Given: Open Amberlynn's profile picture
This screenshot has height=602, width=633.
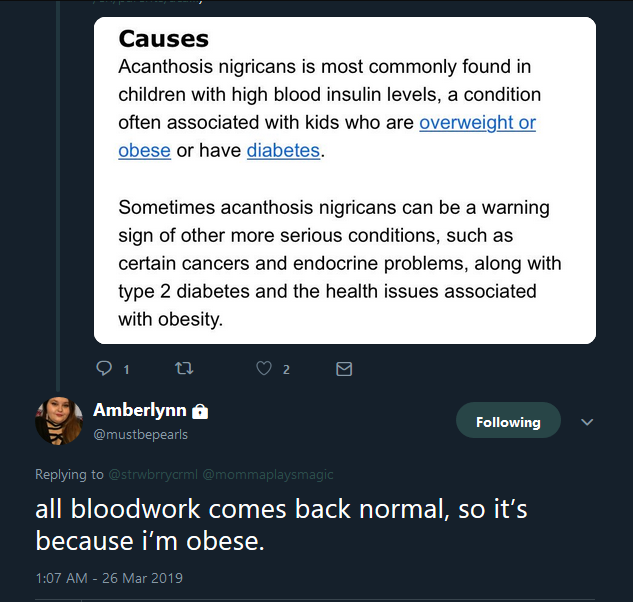Looking at the screenshot, I should click(x=59, y=421).
